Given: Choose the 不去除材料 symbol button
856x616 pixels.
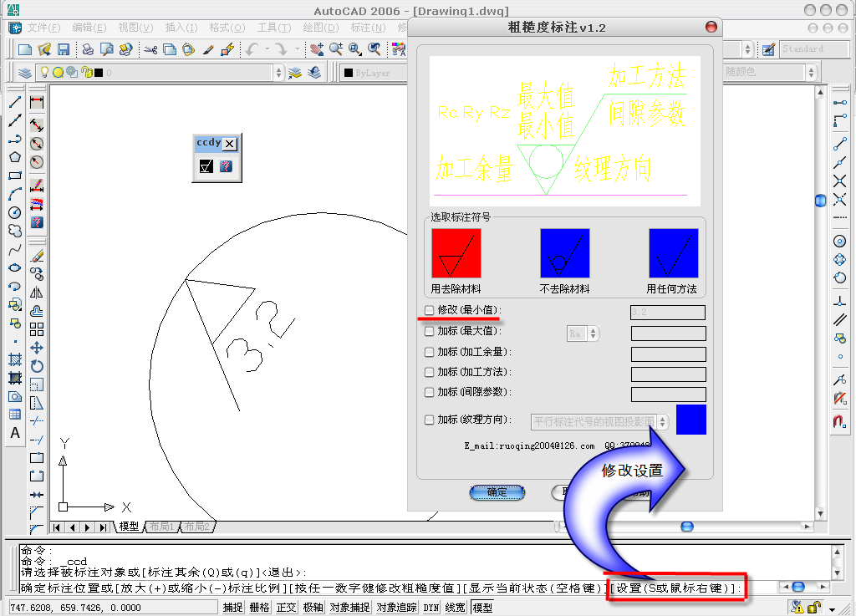Looking at the screenshot, I should tap(564, 253).
